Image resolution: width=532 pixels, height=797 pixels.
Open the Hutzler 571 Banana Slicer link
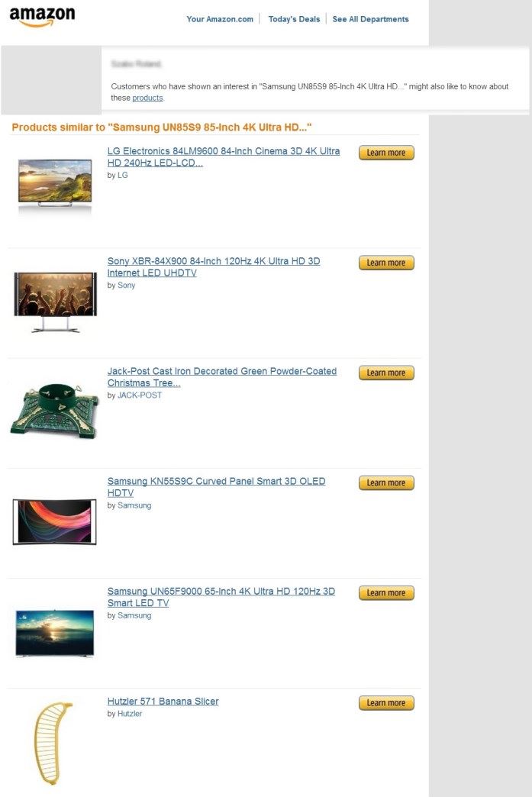point(163,702)
